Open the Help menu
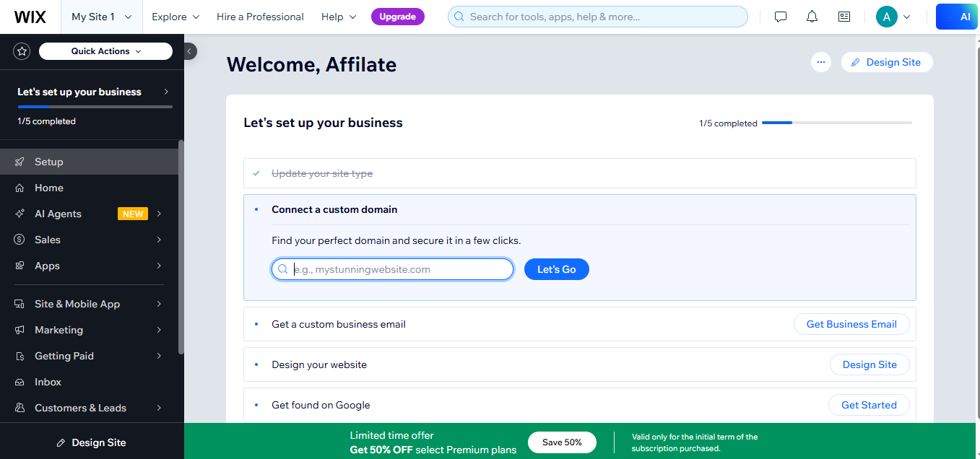 pyautogui.click(x=339, y=17)
